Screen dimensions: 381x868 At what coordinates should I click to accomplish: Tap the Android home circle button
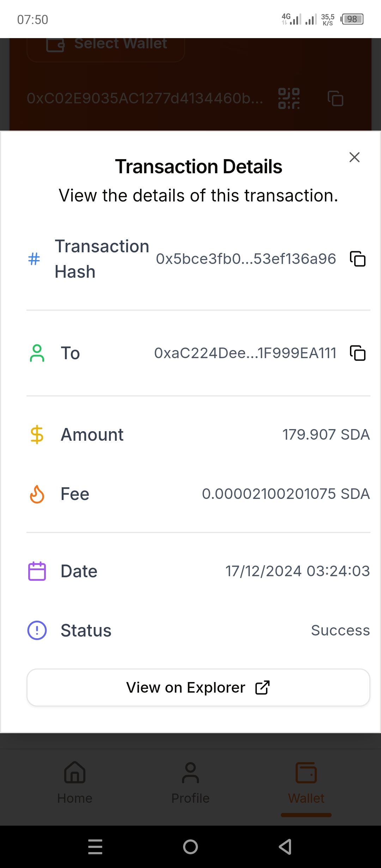pyautogui.click(x=190, y=846)
